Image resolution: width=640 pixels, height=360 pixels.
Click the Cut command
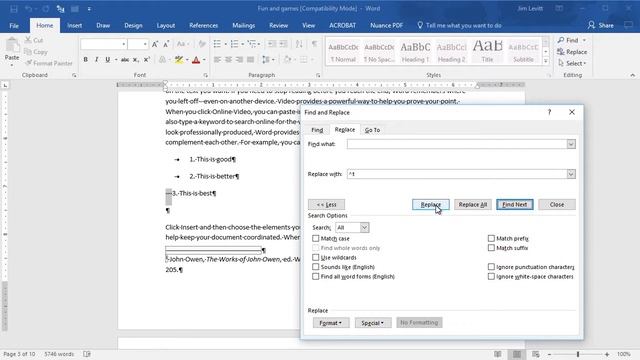[34, 40]
